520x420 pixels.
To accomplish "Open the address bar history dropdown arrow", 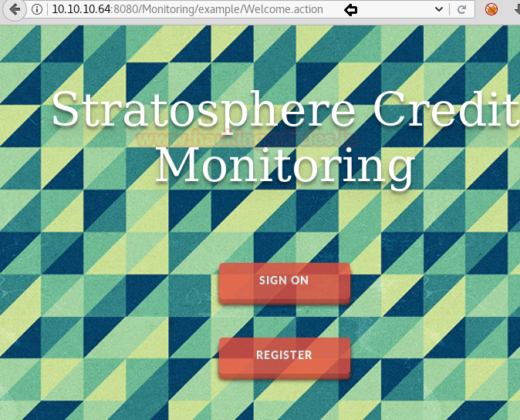I will [x=439, y=9].
